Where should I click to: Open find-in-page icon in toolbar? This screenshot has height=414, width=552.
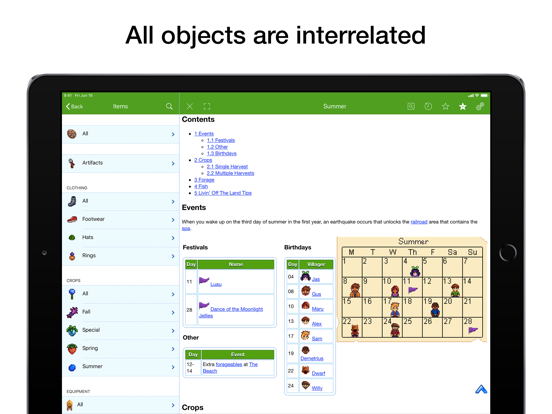[411, 106]
